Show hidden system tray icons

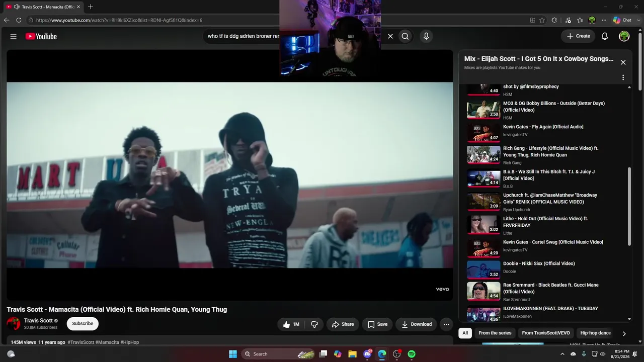pos(562,354)
